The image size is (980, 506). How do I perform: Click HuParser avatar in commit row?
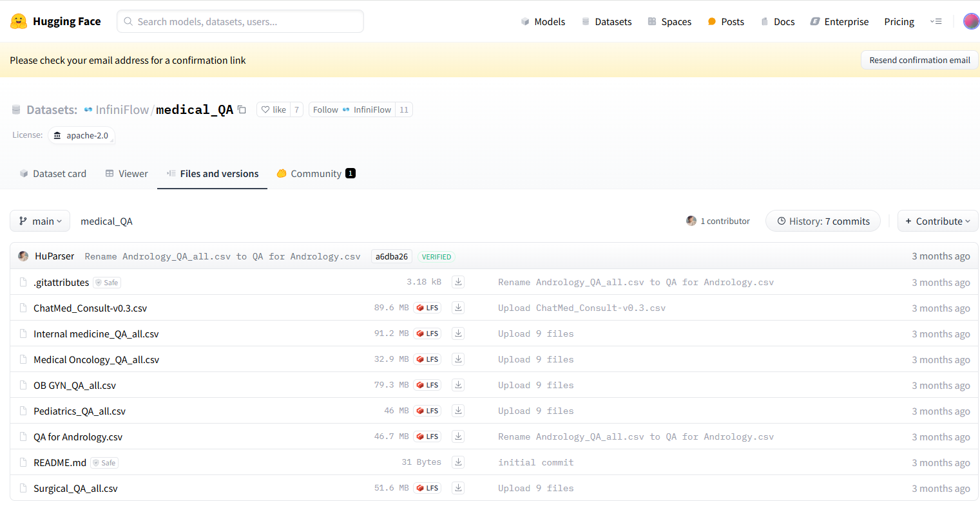pyautogui.click(x=23, y=256)
